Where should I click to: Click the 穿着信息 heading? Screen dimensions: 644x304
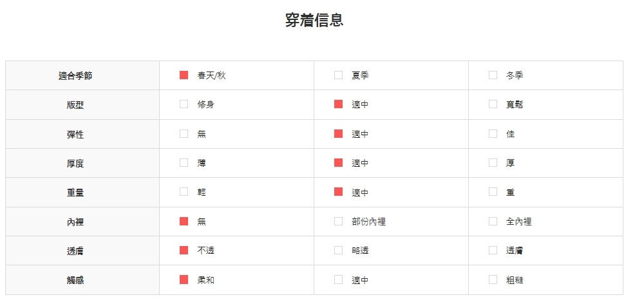(314, 20)
